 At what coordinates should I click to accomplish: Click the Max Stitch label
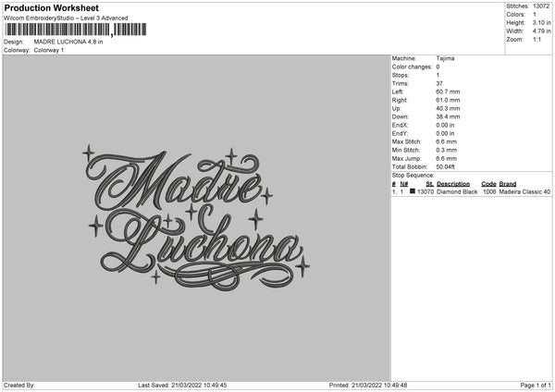point(407,141)
